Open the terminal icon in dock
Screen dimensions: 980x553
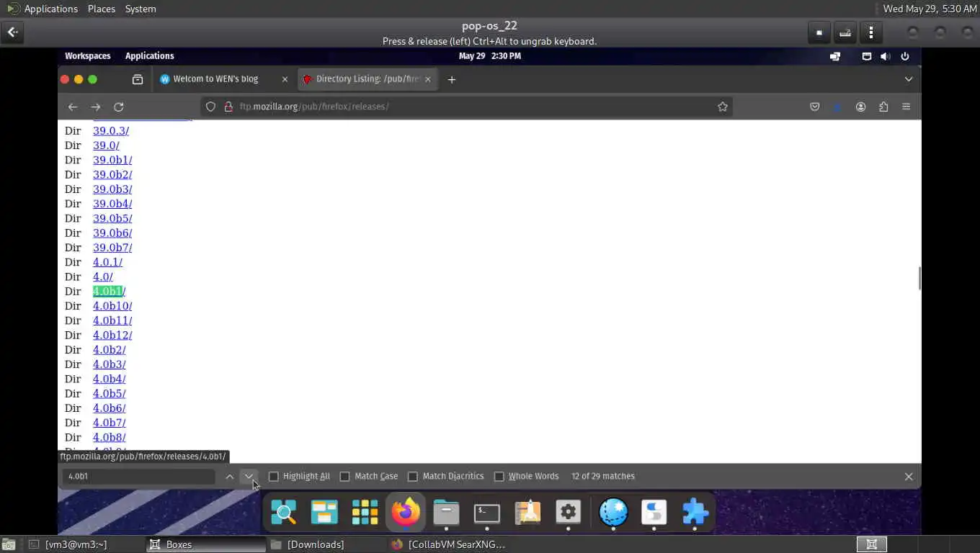pyautogui.click(x=487, y=513)
